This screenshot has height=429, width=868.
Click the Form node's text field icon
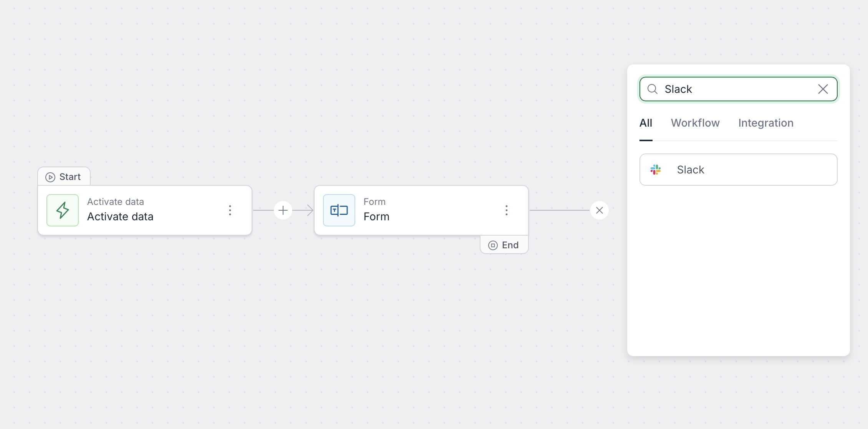pyautogui.click(x=339, y=210)
